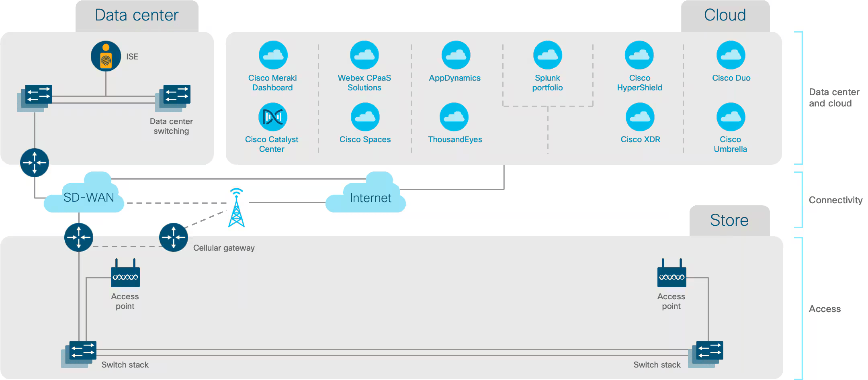Select the data center switching icon above its label
Image resolution: width=868 pixels, height=380 pixels.
point(173,98)
